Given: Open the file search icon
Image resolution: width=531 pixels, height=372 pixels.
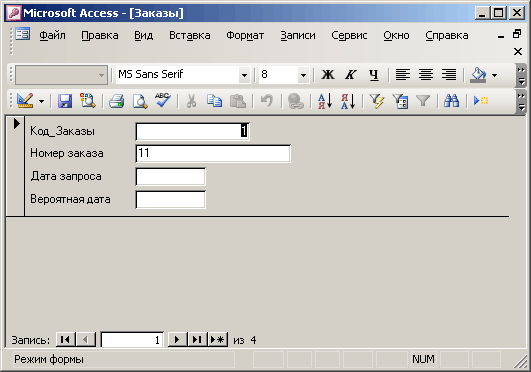Looking at the screenshot, I should tap(88, 101).
